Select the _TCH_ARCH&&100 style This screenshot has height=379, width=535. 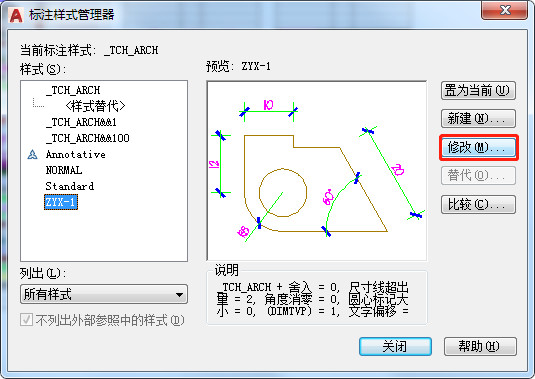(x=88, y=138)
